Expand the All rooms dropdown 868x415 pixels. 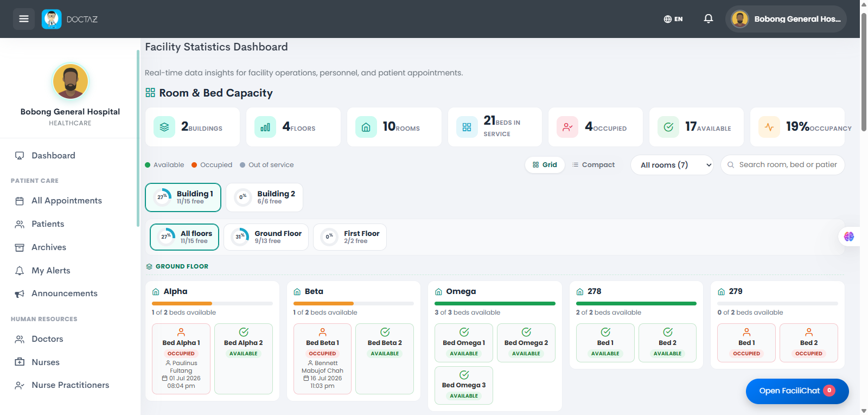[672, 165]
